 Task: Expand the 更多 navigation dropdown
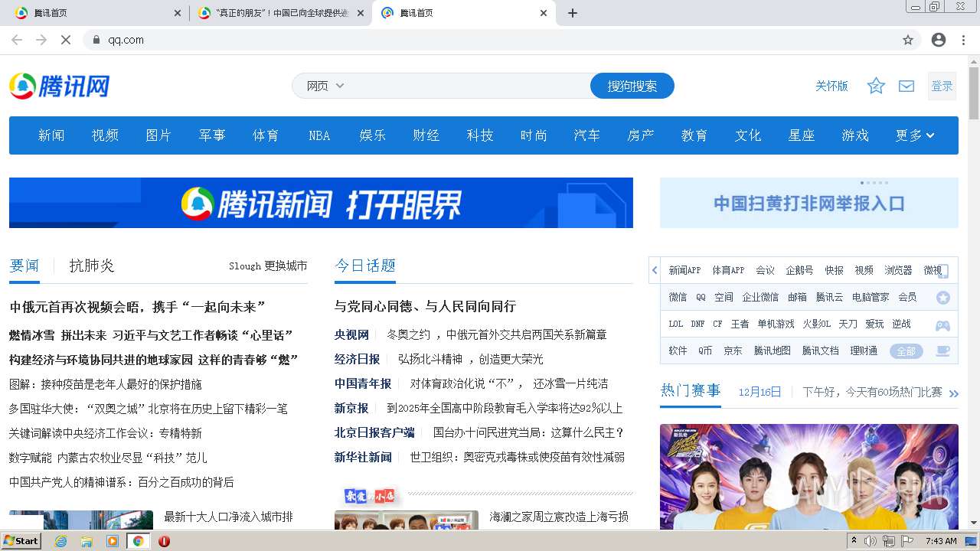pos(915,135)
